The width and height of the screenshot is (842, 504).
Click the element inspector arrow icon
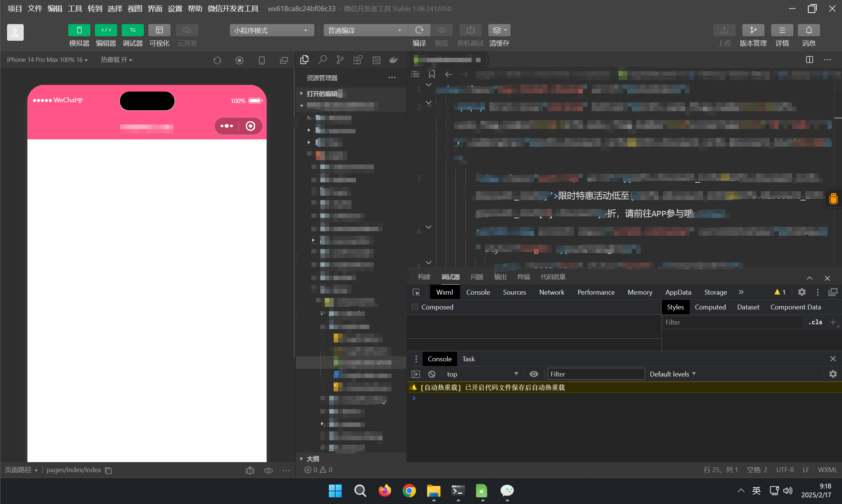click(x=416, y=292)
